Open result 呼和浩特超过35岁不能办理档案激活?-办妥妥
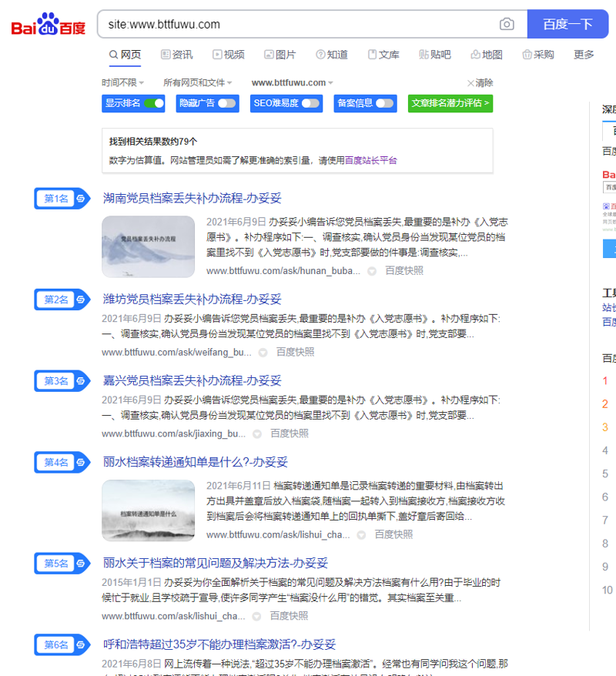Viewport: 616px width, 676px height. [x=219, y=644]
